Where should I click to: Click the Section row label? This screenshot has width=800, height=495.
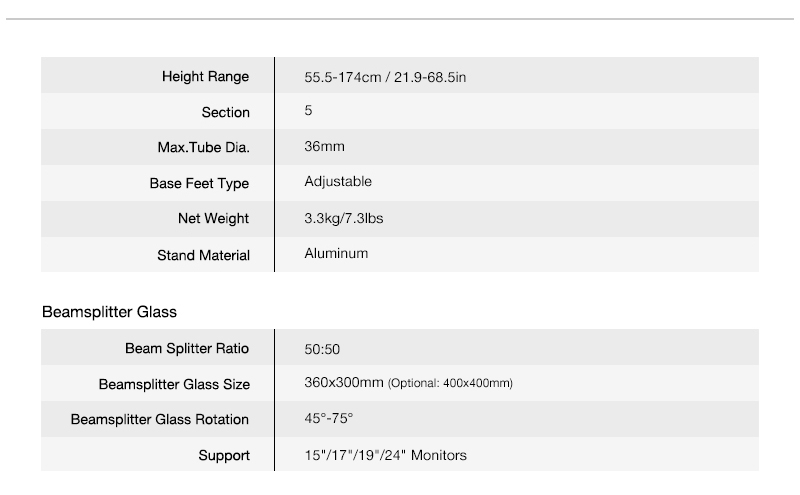tap(225, 112)
